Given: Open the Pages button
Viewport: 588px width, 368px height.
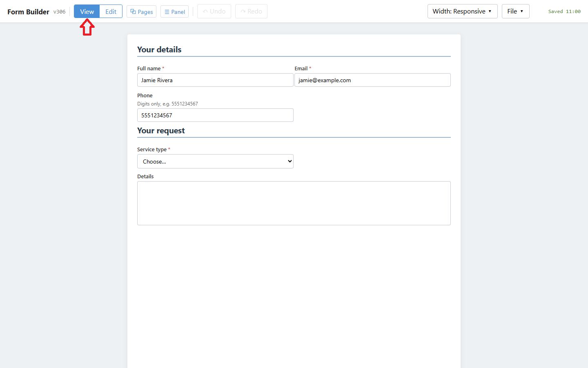Looking at the screenshot, I should point(141,11).
